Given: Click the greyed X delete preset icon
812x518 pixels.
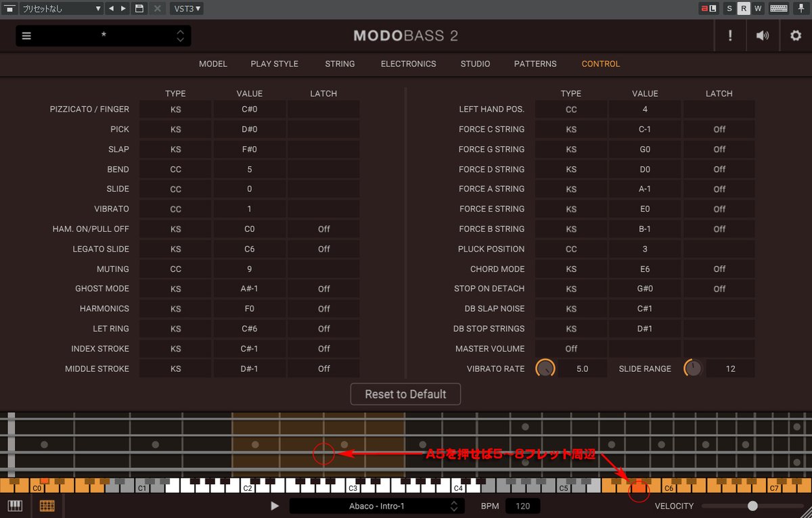Looking at the screenshot, I should pos(157,8).
